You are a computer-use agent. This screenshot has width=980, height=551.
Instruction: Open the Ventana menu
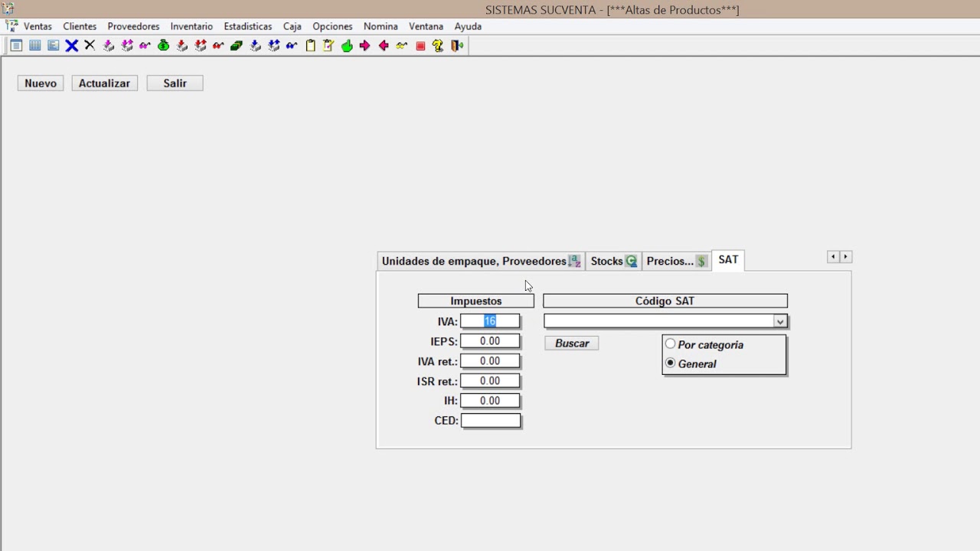pyautogui.click(x=426, y=26)
